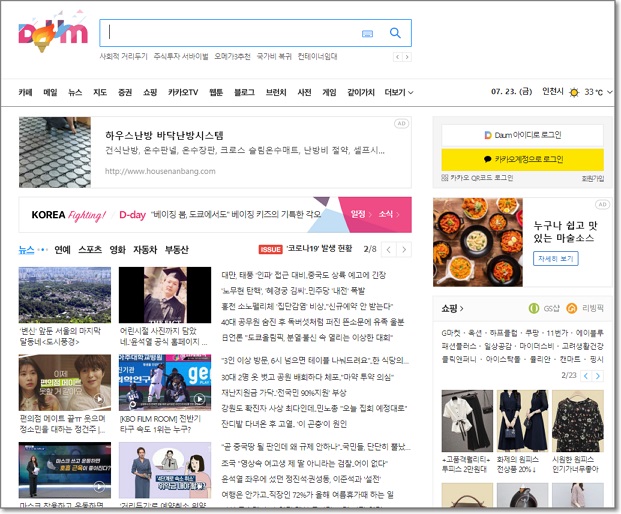Click the 인천시 location text

pos(552,91)
